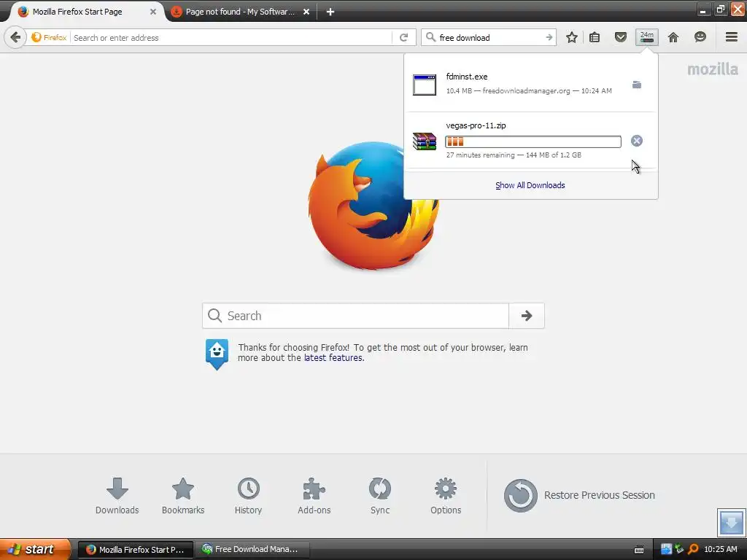Image resolution: width=747 pixels, height=560 pixels.
Task: Open the Windows start menu
Action: pos(35,549)
